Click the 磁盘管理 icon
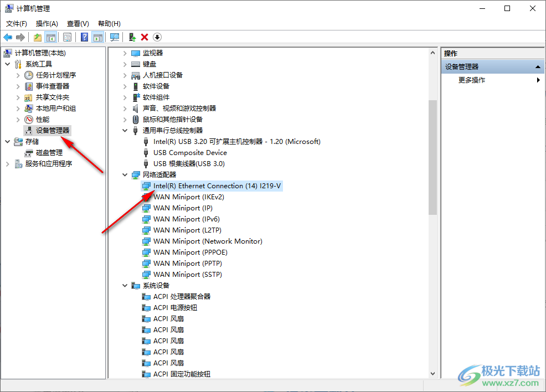 (x=29, y=153)
